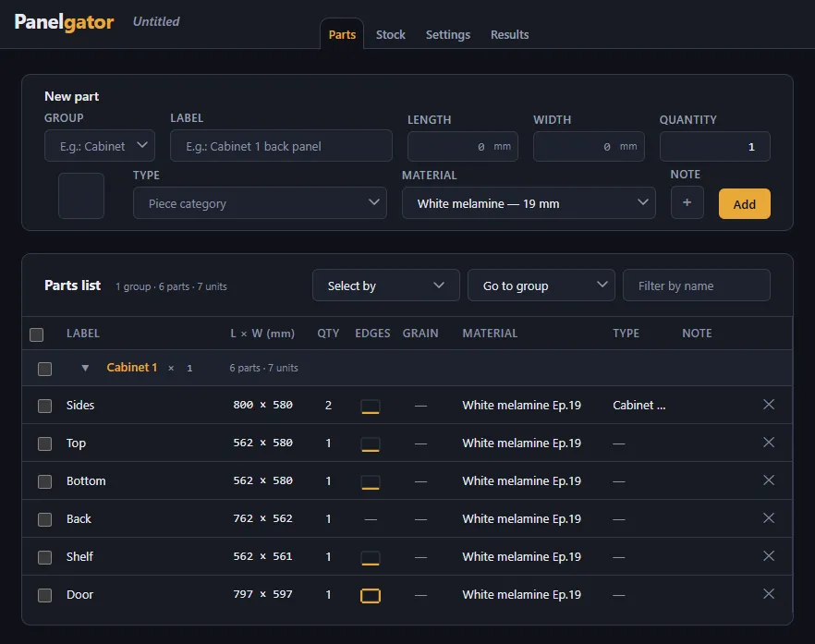The height and width of the screenshot is (644, 815).
Task: Click the yellow Add button
Action: pyautogui.click(x=745, y=204)
